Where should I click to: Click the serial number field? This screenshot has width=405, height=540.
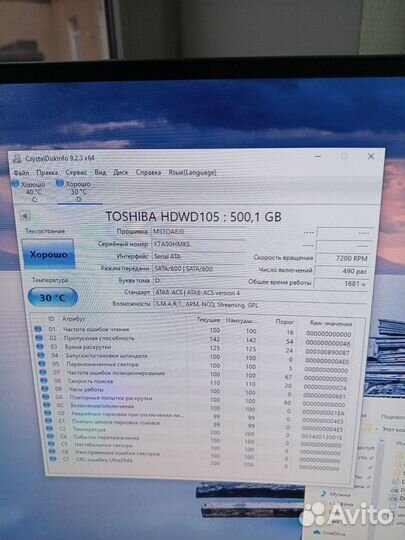click(x=199, y=244)
